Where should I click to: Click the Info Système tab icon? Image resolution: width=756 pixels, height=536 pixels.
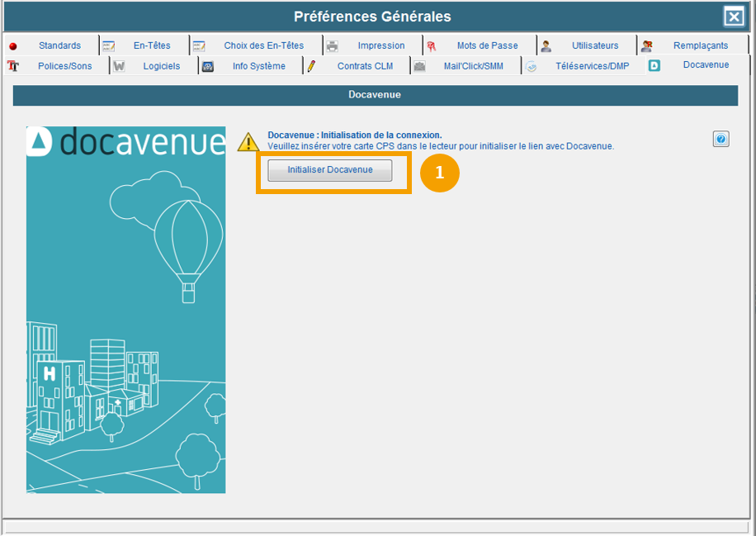click(x=208, y=66)
